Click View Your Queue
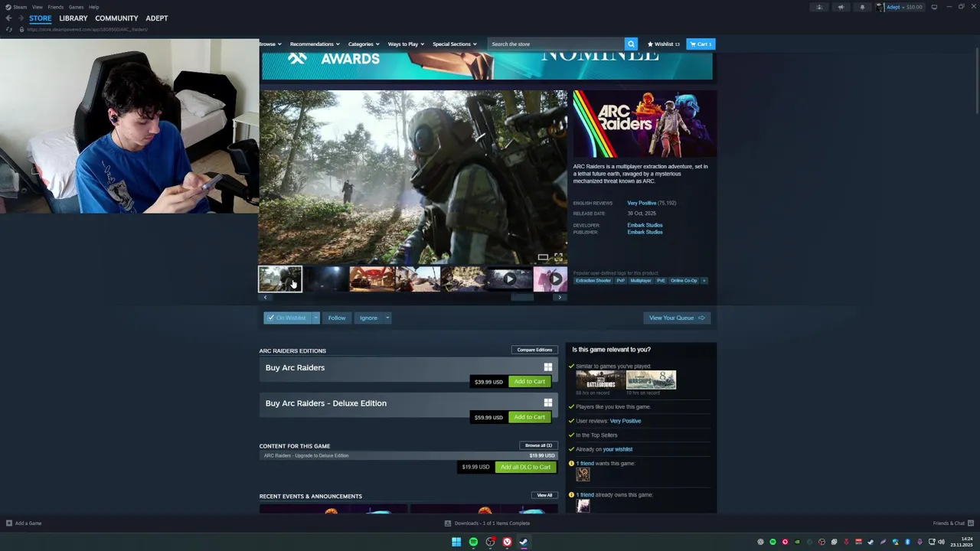This screenshot has width=980, height=551. 677,318
